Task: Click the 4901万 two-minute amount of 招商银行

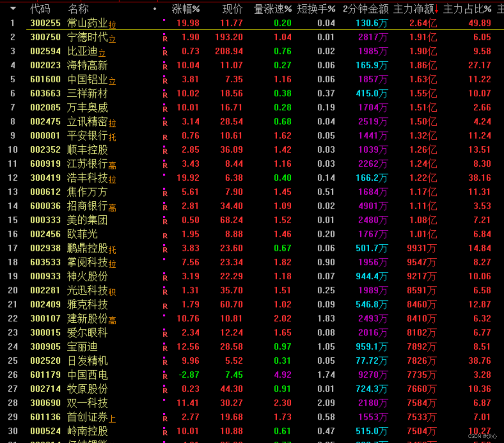Action: point(373,206)
